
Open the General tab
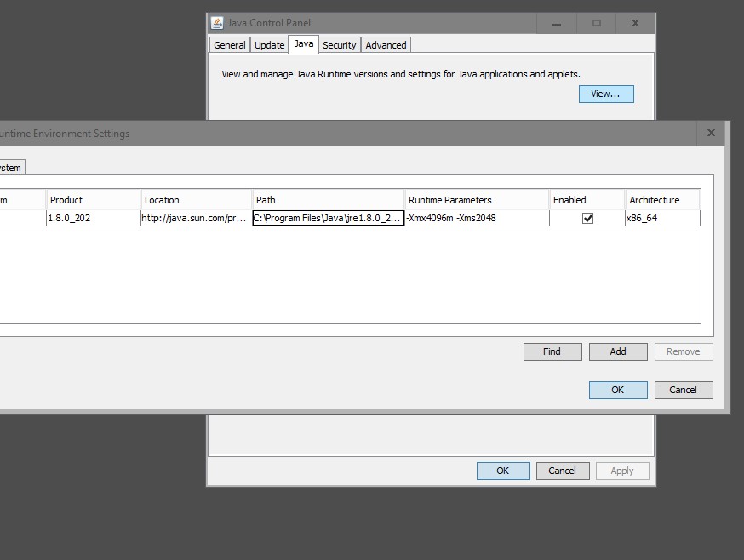point(230,45)
